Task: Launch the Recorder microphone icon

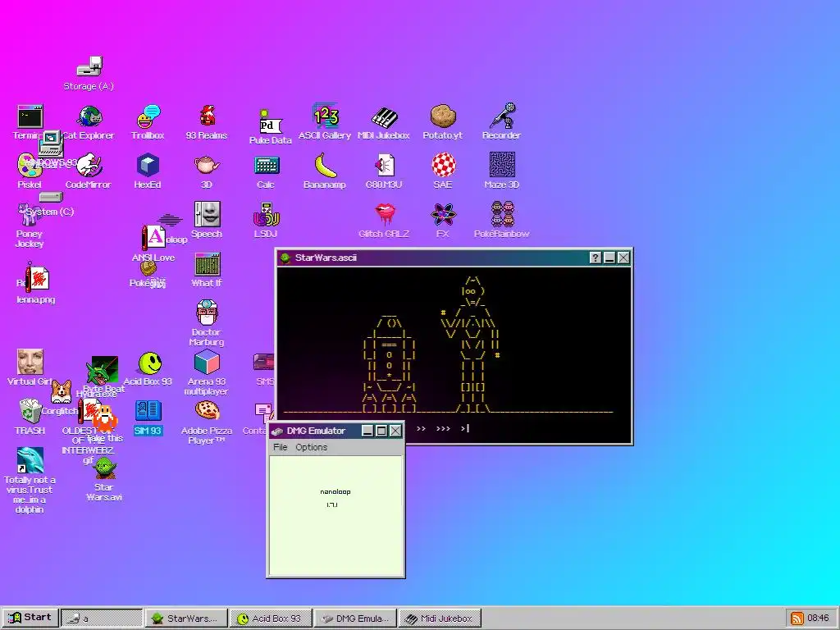Action: point(502,116)
